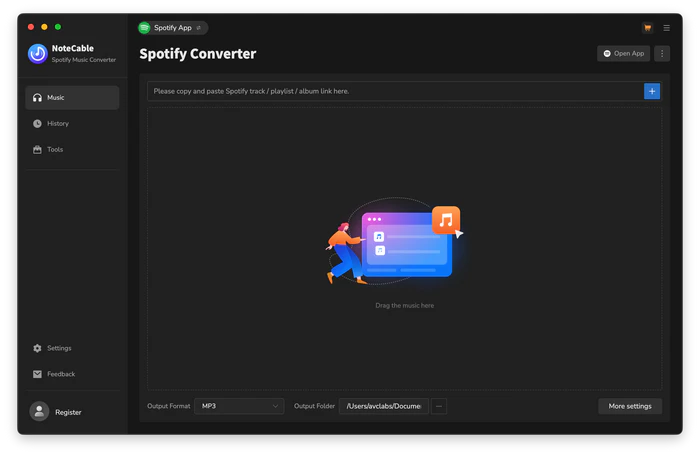Browse output folder with ellipsis button
700x456 pixels.
tap(439, 406)
